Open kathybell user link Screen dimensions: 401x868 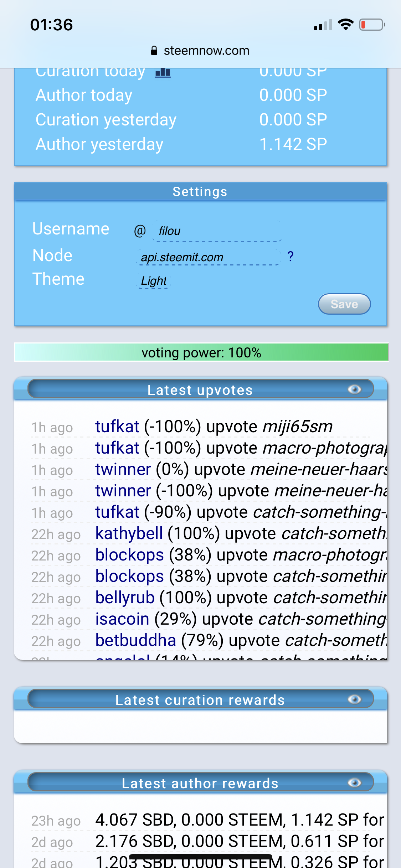129,533
